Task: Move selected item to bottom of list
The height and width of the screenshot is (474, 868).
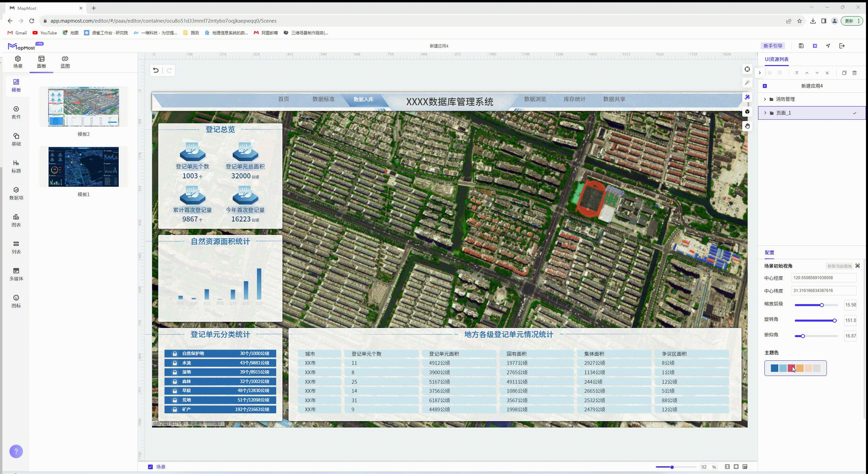Action: point(827,73)
